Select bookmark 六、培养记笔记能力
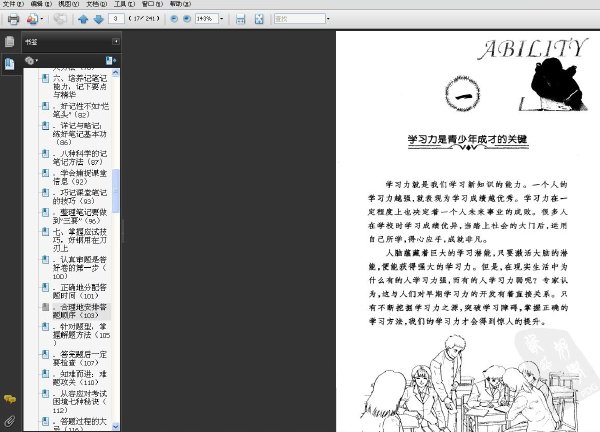This screenshot has height=432, width=600. click(80, 86)
